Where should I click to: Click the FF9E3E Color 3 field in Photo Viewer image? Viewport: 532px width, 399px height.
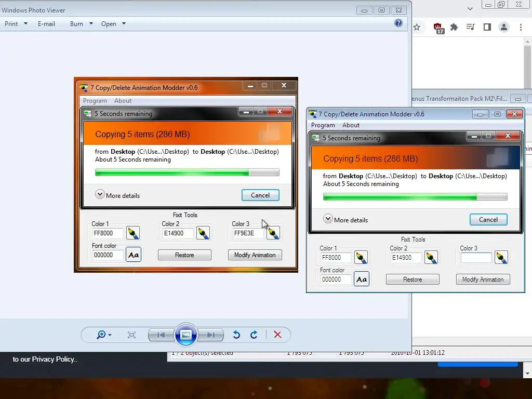point(248,233)
